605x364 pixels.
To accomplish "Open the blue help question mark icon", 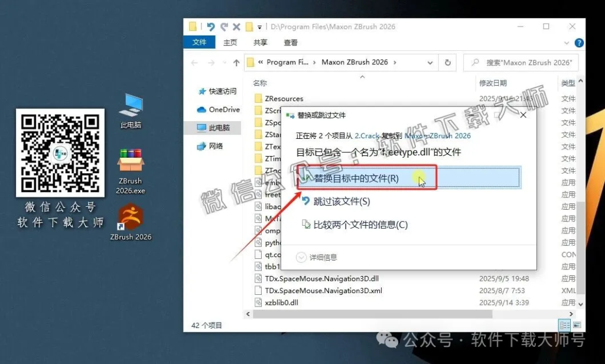I will (x=579, y=43).
